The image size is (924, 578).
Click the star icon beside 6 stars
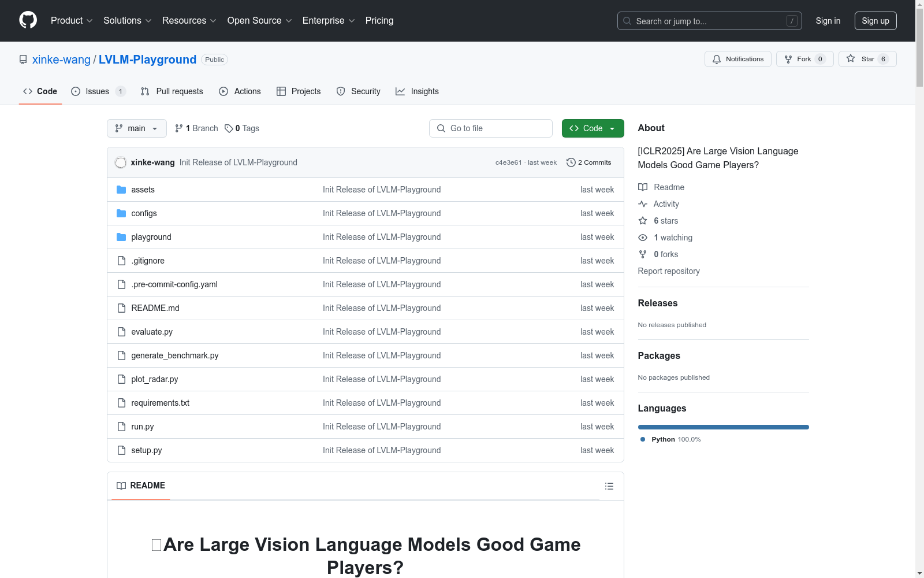click(x=643, y=221)
